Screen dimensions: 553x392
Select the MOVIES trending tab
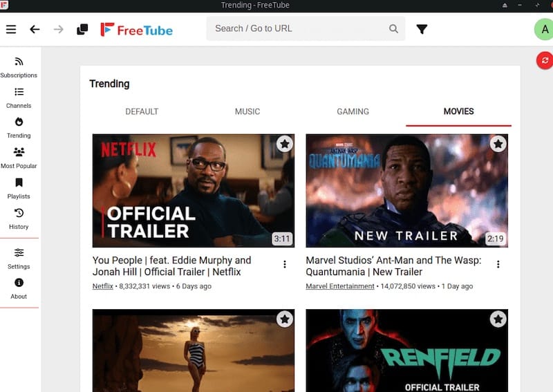pyautogui.click(x=458, y=112)
